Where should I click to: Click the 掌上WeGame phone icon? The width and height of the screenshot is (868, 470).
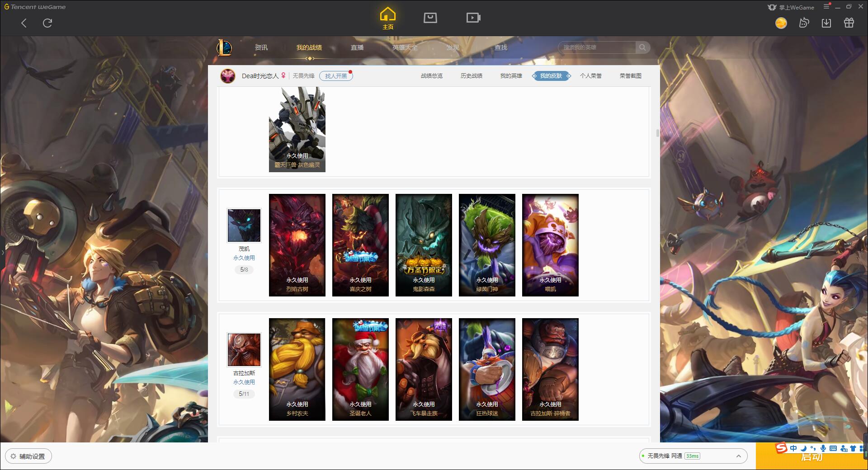pos(772,7)
